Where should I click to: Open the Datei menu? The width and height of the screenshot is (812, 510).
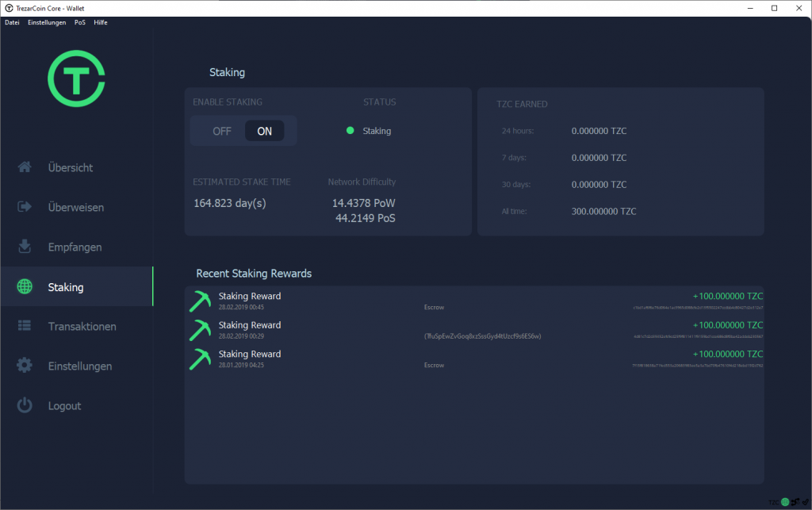12,22
